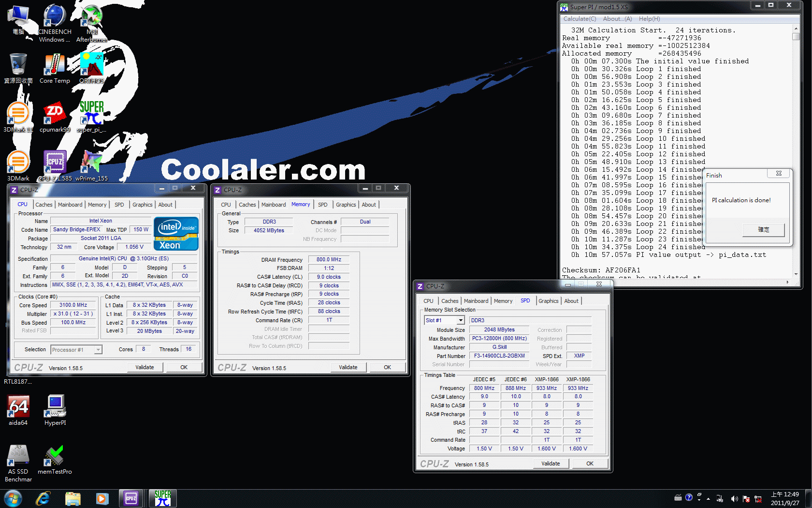Click the volume speaker tray icon
812x508 pixels.
(x=734, y=499)
